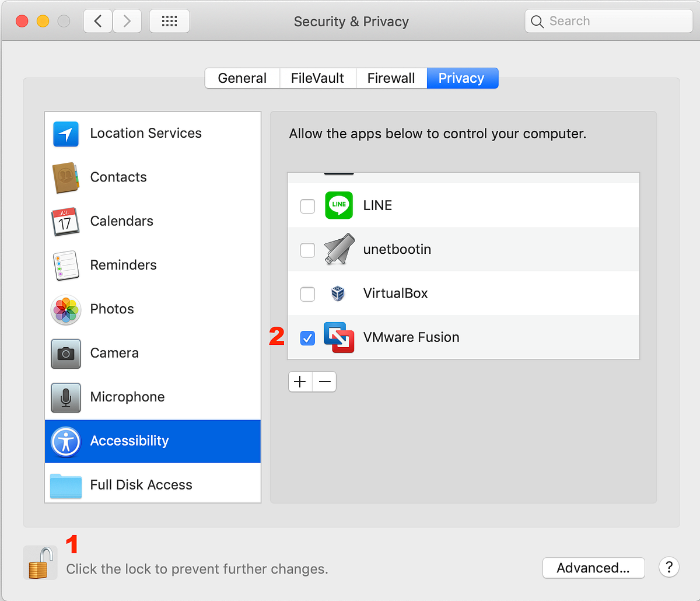Enable the unetbootin checkbox

coord(307,250)
